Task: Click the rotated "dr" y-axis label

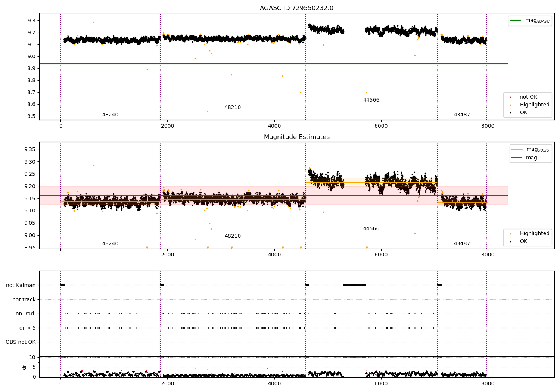Action: click(x=24, y=367)
